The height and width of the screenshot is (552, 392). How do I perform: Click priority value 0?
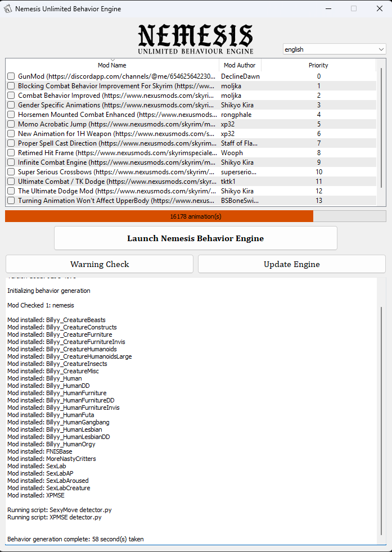tap(319, 76)
